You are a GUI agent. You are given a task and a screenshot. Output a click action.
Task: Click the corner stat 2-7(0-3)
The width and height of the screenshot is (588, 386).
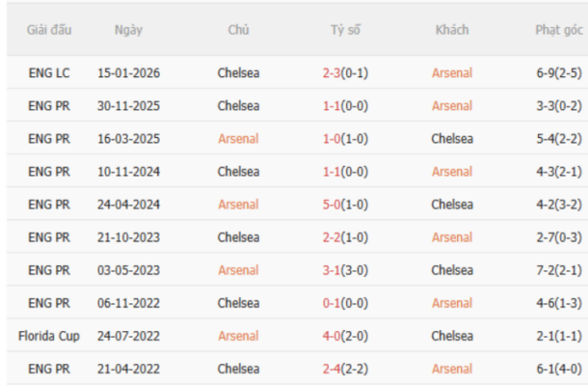[x=558, y=237]
